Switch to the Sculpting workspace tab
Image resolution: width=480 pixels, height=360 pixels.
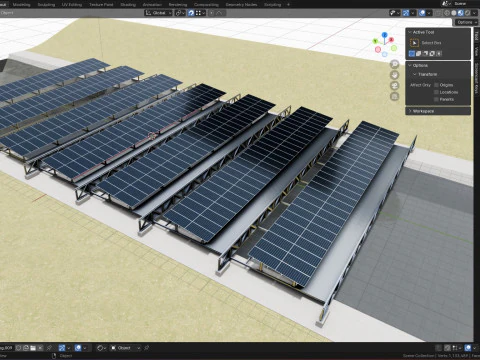coord(46,4)
